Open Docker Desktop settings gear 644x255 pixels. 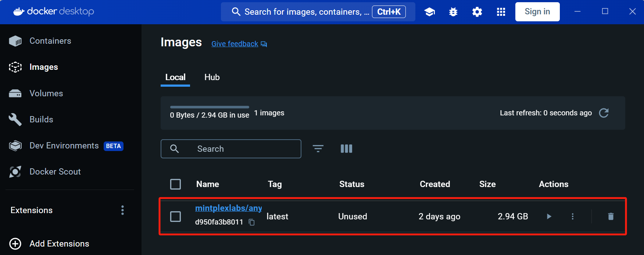click(477, 11)
